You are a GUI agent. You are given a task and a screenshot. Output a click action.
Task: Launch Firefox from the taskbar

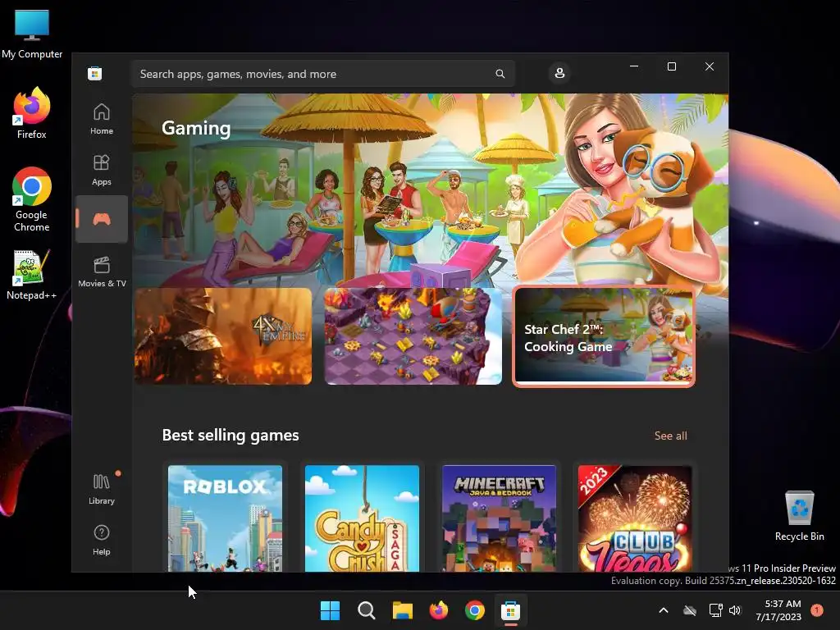pos(439,610)
